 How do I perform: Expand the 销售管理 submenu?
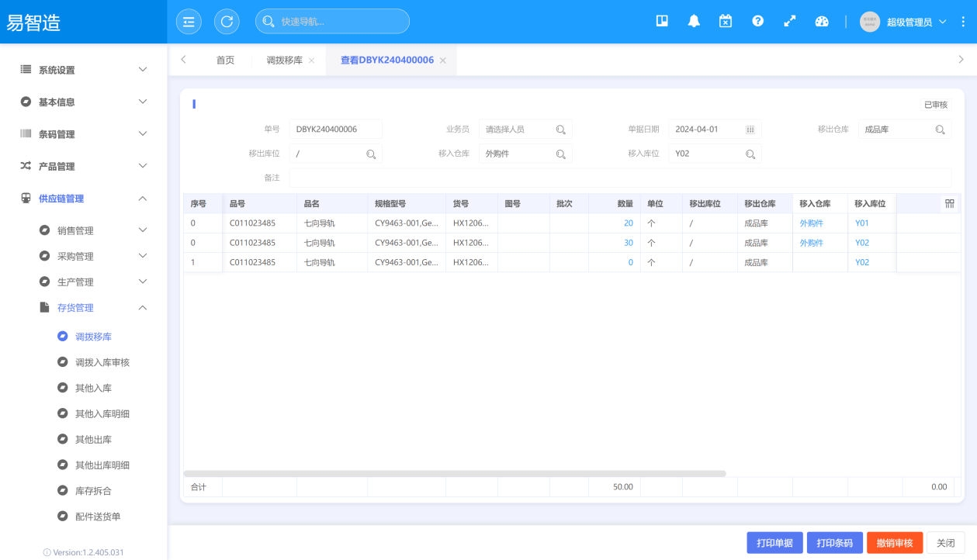(x=92, y=230)
